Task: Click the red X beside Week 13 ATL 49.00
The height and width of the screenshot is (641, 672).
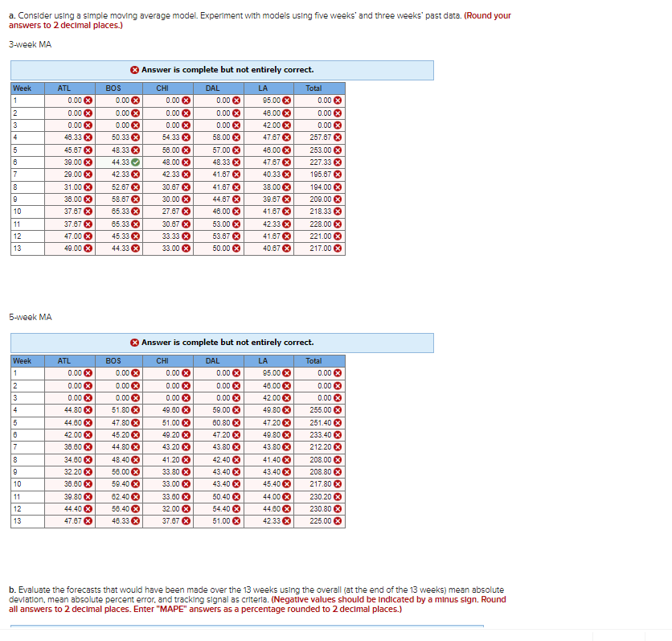Action: coord(89,248)
